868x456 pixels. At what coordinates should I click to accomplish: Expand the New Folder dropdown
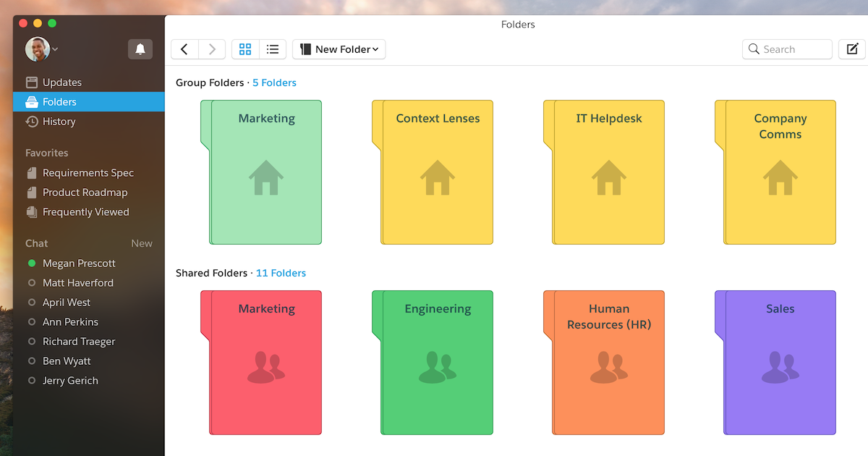pyautogui.click(x=339, y=49)
